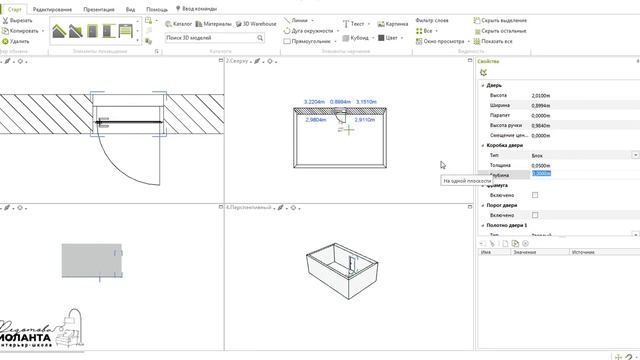
Task: Click the Ширина value 0,8994m
Action: pos(541,105)
